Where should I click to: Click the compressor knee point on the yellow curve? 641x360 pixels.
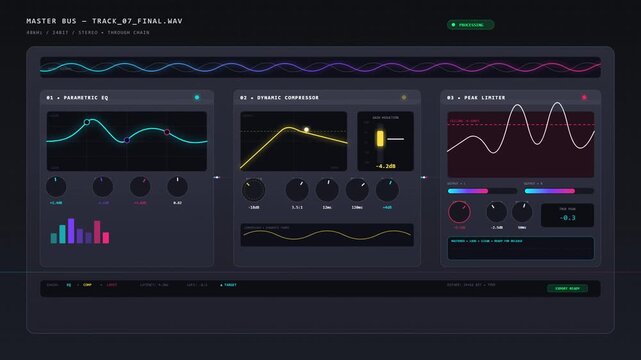[x=306, y=130]
